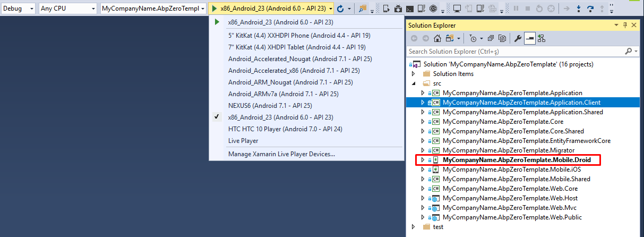Open Solution Explorer window position dropdown
The width and height of the screenshot is (644, 237).
(616, 25)
